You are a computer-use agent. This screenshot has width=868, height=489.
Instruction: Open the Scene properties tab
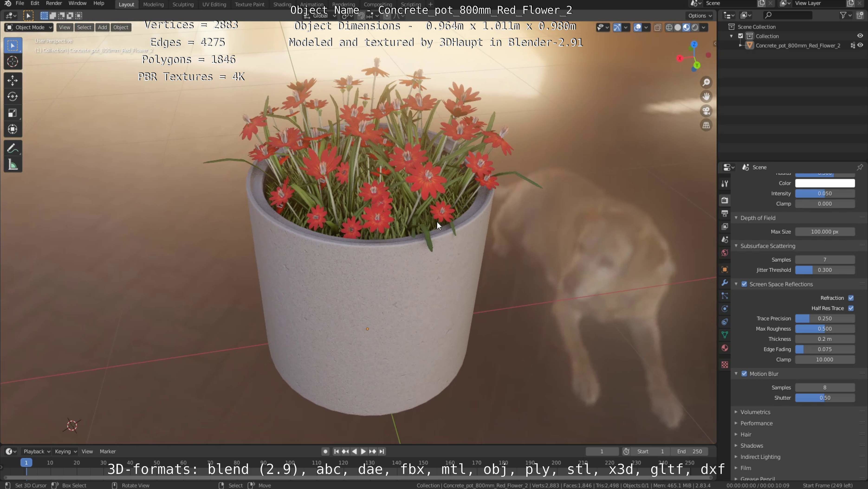(x=725, y=240)
